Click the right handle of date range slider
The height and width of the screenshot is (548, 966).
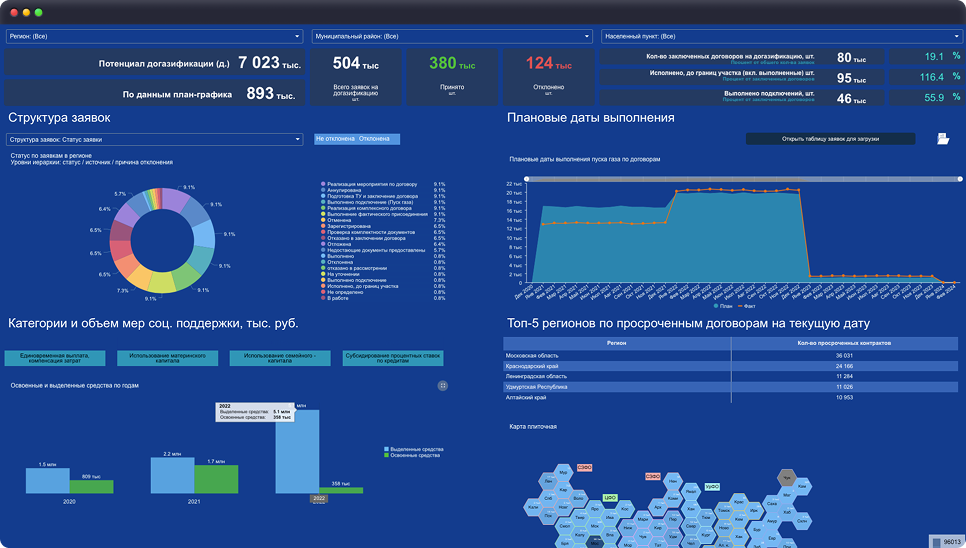(x=959, y=179)
